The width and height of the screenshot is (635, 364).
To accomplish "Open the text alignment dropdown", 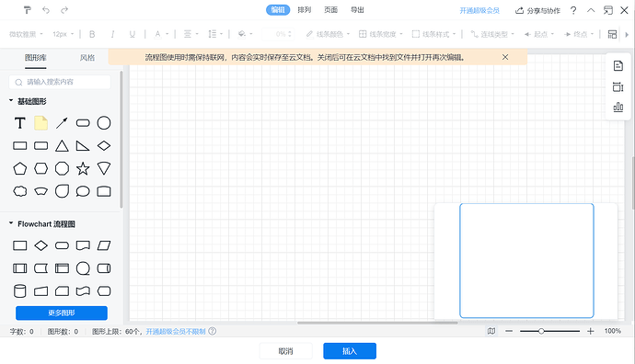I will coord(191,34).
